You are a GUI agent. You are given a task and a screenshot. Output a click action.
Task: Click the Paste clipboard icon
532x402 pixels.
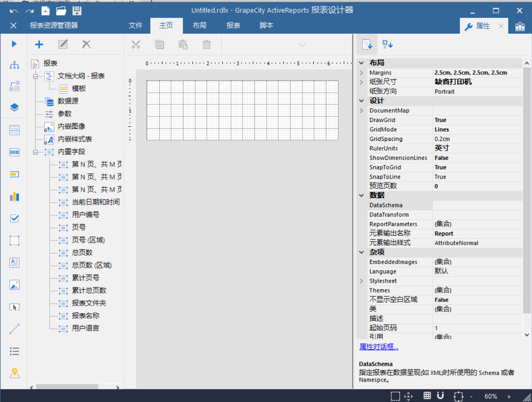183,45
